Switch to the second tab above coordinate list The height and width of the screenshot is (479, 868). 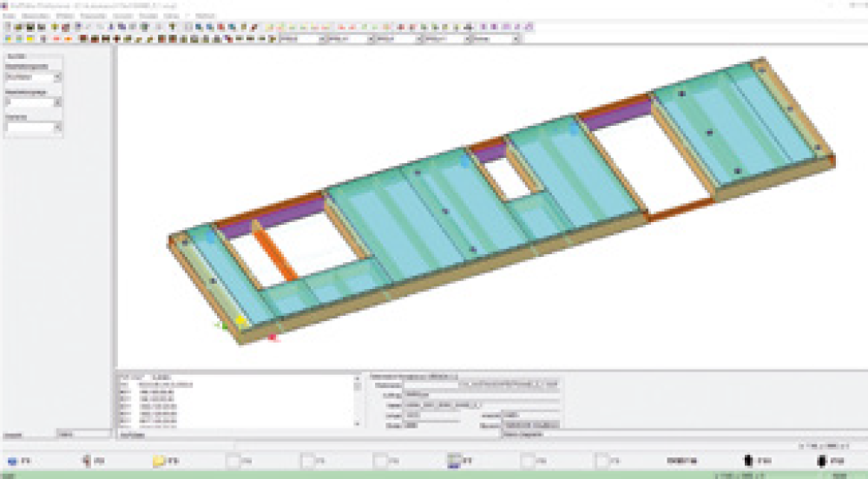point(161,377)
